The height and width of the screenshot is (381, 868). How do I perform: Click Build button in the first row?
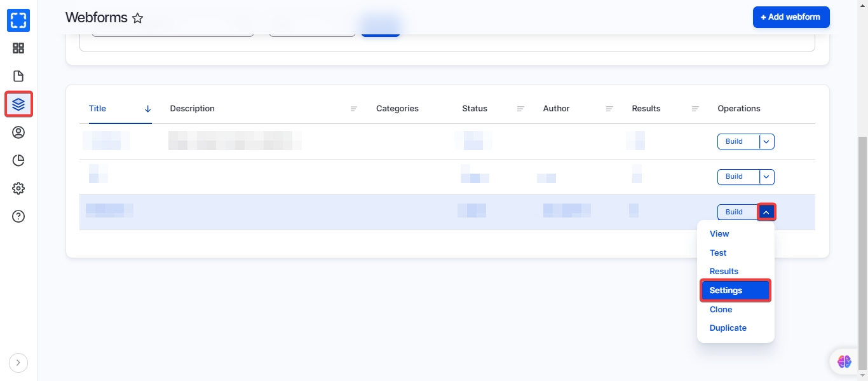tap(737, 141)
